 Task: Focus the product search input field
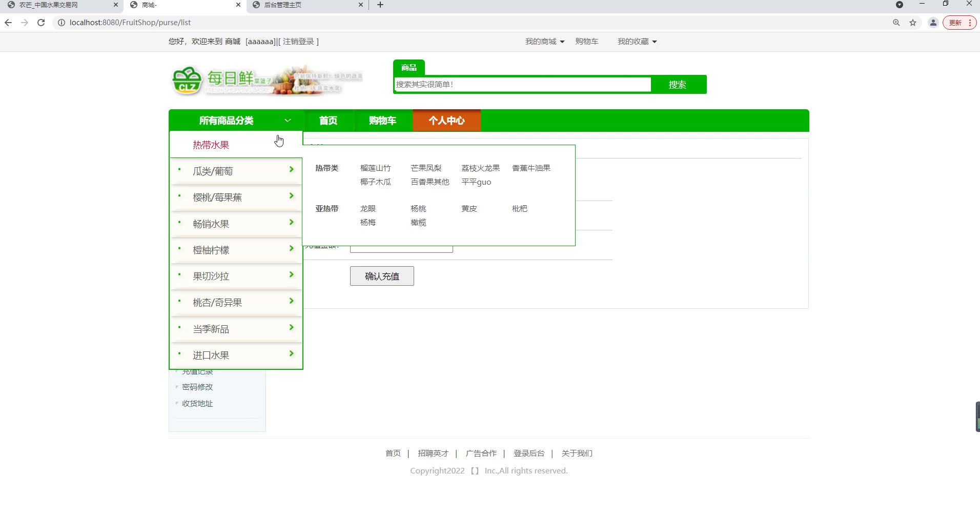[x=522, y=85]
